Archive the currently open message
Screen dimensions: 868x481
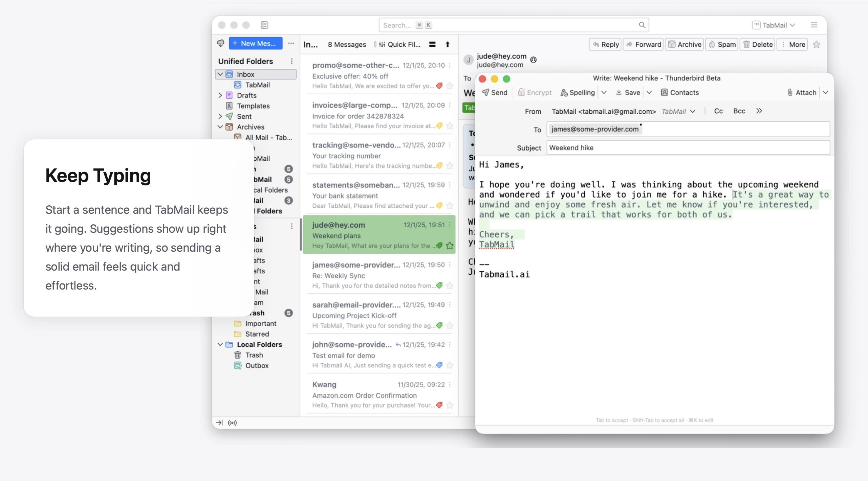point(684,44)
